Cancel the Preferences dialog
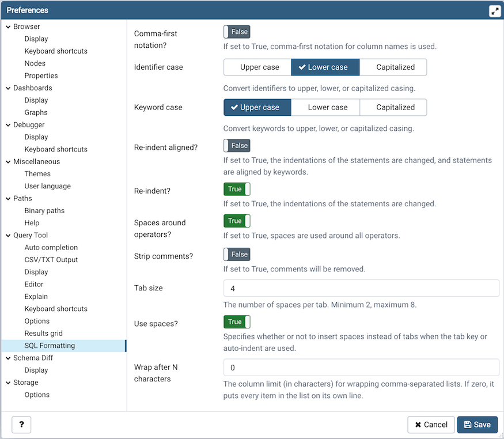 pyautogui.click(x=431, y=425)
